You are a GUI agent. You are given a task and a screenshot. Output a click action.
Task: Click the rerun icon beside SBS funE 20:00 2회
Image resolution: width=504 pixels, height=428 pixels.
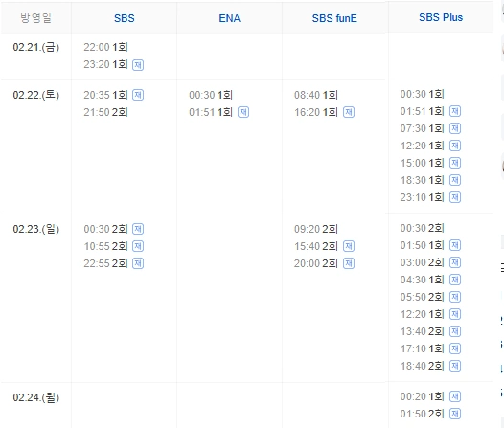click(x=349, y=263)
